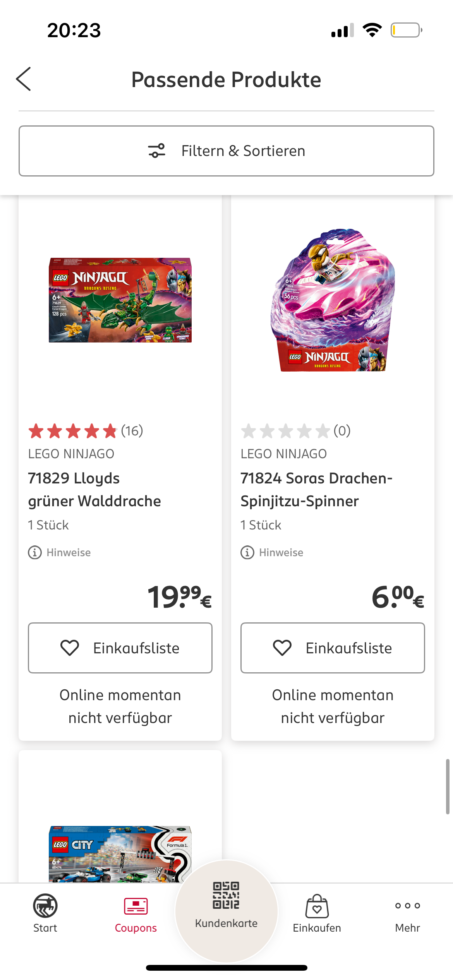Open the Filtern & Sortieren options
Image resolution: width=453 pixels, height=980 pixels.
tap(226, 151)
